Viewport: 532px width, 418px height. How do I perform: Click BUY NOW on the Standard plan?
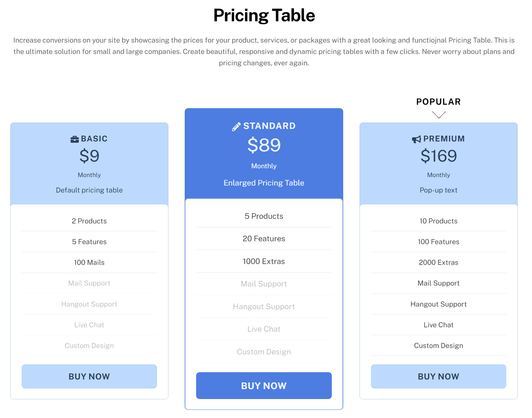[x=264, y=386]
